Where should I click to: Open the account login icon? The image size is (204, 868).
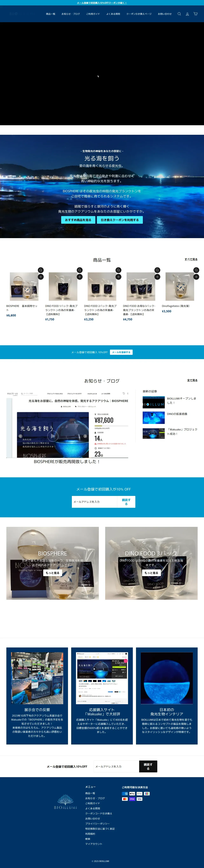[x=187, y=14]
